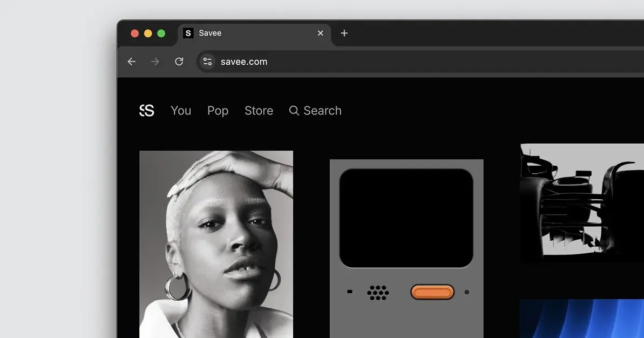Click the Search text in the navigation
The image size is (644, 338).
[322, 111]
